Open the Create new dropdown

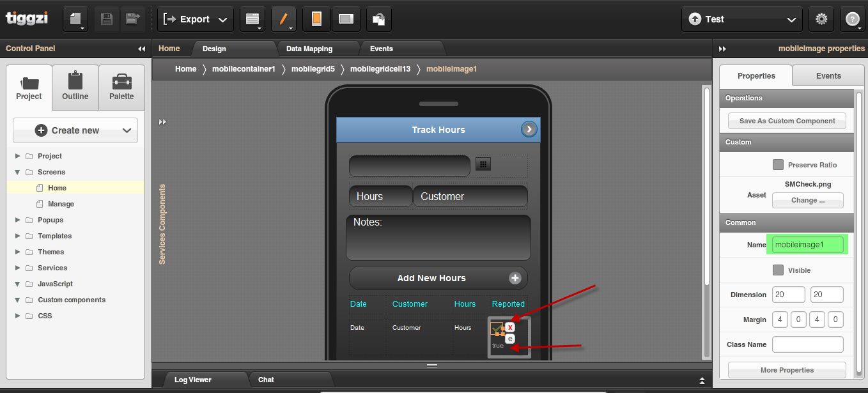pos(75,130)
